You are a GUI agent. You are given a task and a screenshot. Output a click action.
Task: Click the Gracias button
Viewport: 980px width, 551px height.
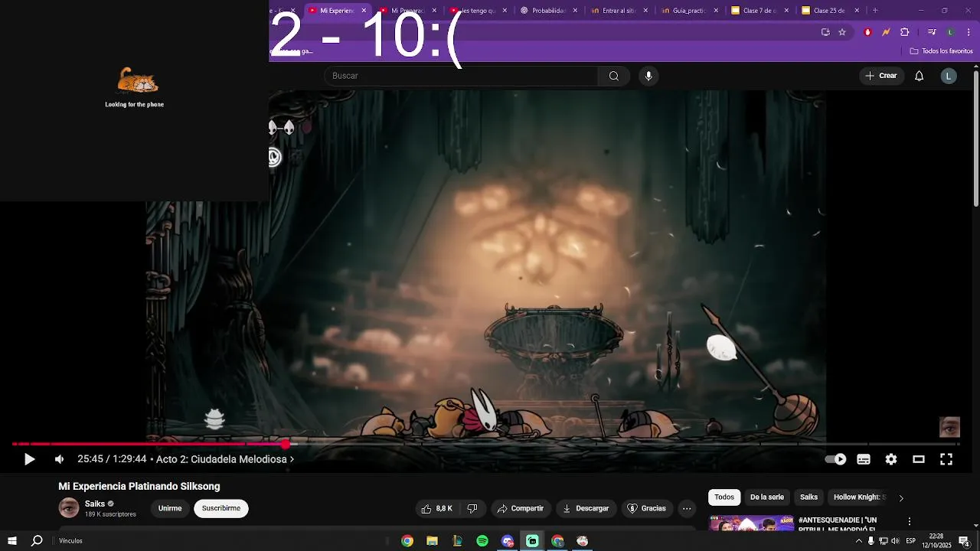646,508
